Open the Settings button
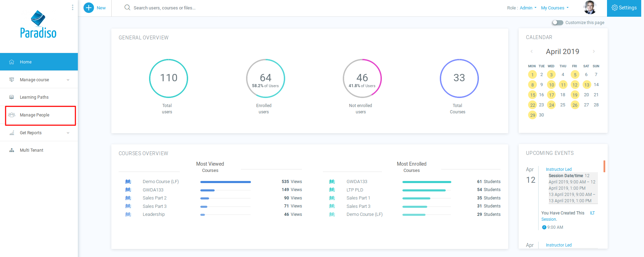644x257 pixels. tap(624, 8)
